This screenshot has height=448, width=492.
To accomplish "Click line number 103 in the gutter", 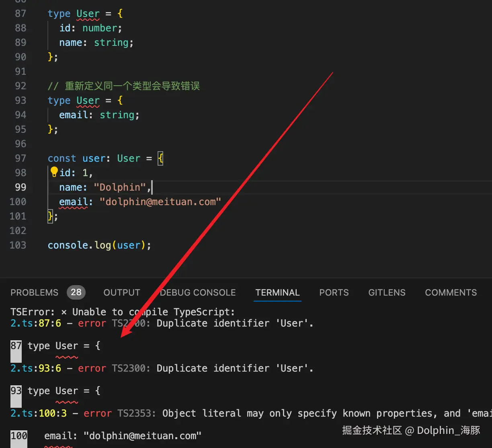I will (18, 245).
